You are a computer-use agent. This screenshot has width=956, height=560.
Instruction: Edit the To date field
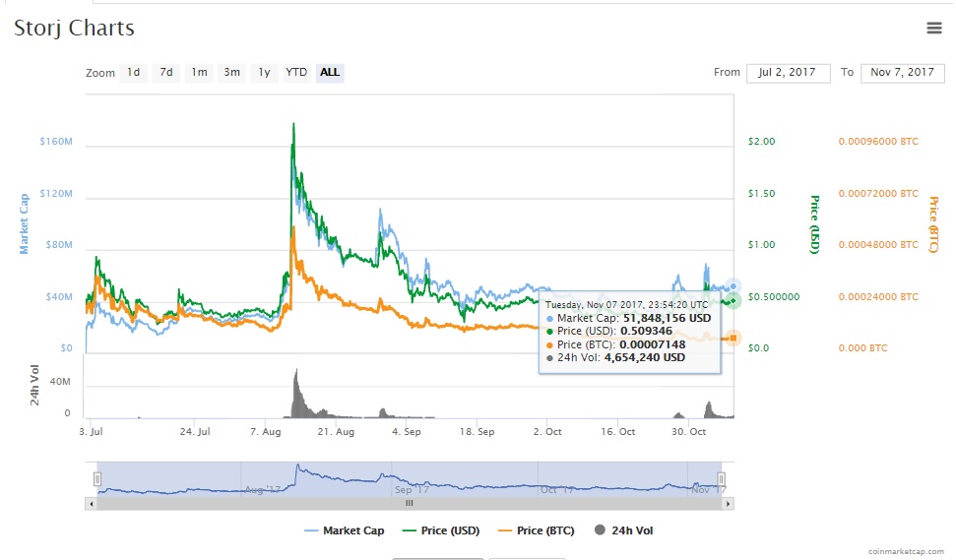click(903, 73)
